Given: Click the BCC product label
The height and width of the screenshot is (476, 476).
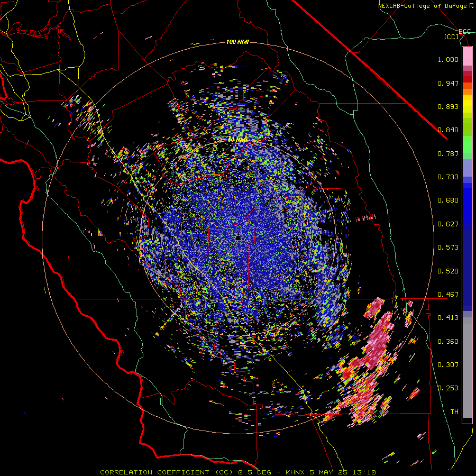Looking at the screenshot, I should (x=465, y=32).
